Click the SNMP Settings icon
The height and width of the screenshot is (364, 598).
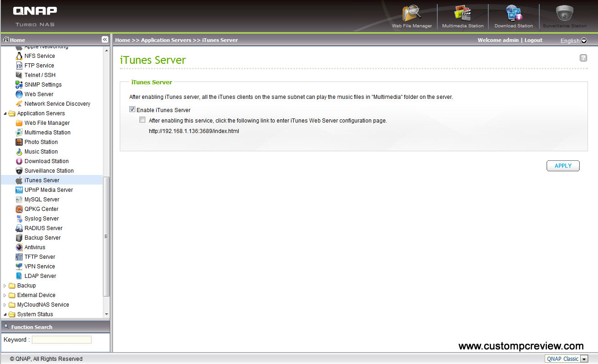point(19,85)
